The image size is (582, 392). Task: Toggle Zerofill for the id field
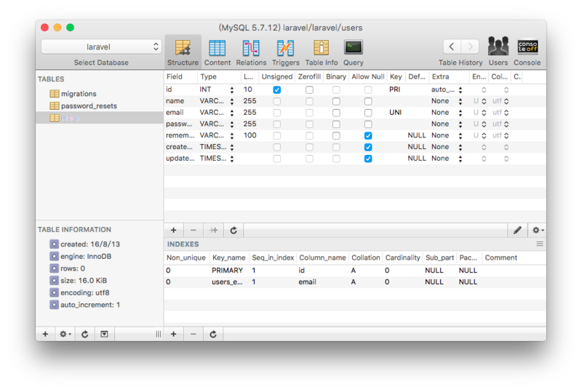coord(309,89)
